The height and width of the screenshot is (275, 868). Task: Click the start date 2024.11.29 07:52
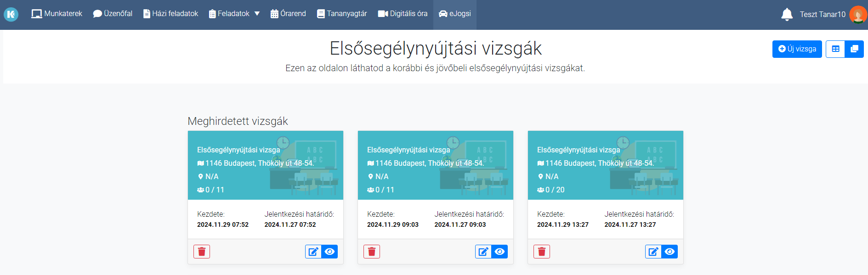pyautogui.click(x=223, y=224)
